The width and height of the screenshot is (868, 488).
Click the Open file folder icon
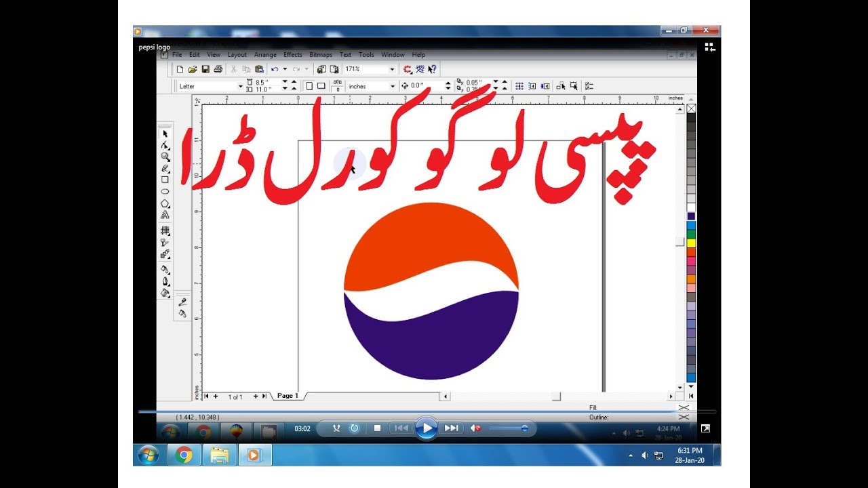[x=193, y=69]
